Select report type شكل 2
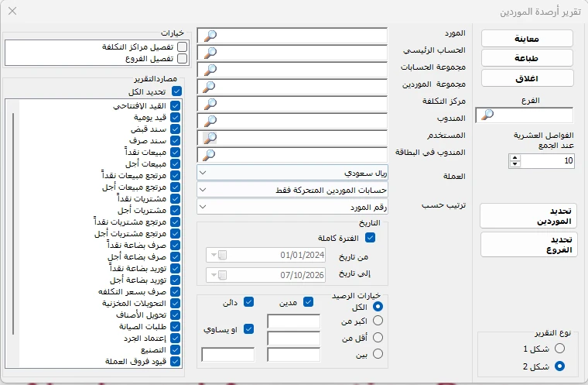The height and width of the screenshot is (385, 588). click(x=559, y=366)
